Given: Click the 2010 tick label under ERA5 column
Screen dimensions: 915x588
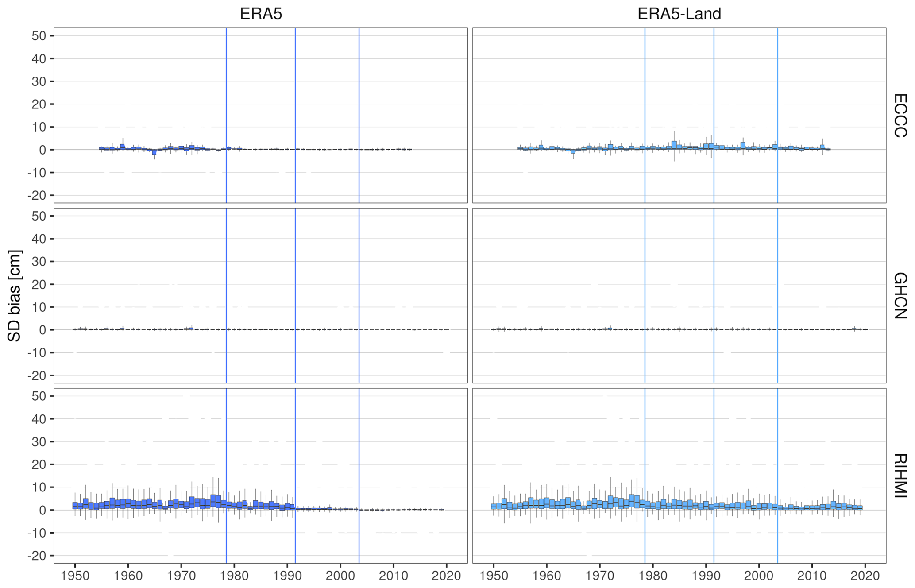Looking at the screenshot, I should point(393,576).
